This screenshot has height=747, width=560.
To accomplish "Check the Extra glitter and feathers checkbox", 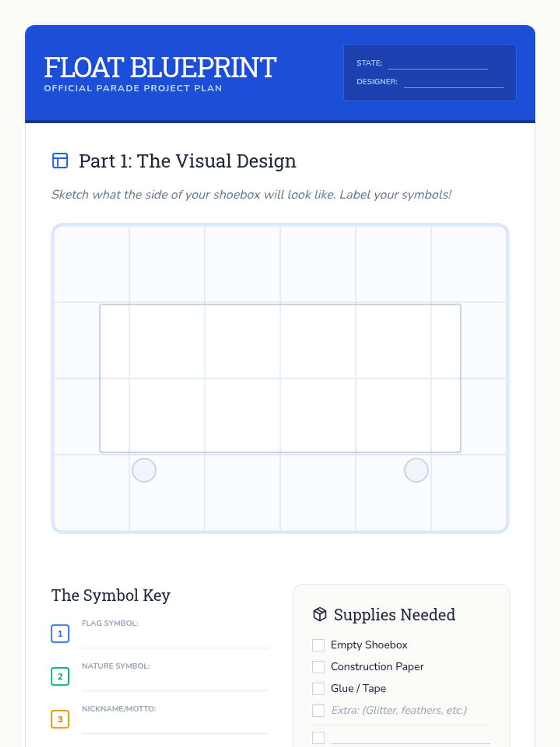I will tap(318, 711).
